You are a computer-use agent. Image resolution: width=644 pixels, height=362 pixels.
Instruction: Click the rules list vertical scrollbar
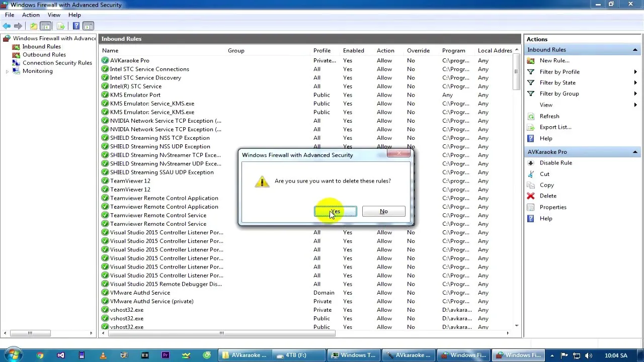pyautogui.click(x=516, y=71)
